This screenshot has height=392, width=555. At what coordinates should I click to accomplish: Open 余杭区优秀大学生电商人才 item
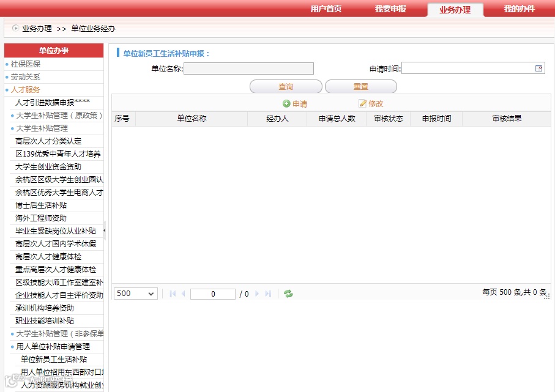pos(59,193)
